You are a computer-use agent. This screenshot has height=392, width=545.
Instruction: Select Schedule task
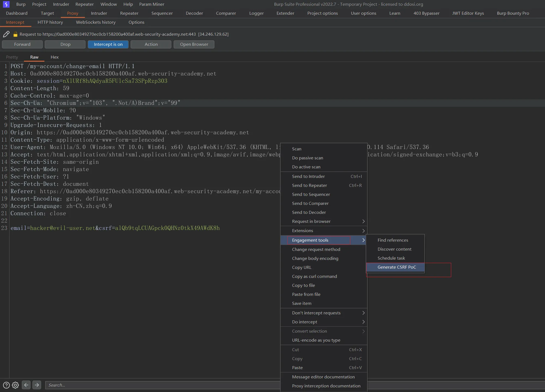(395, 258)
